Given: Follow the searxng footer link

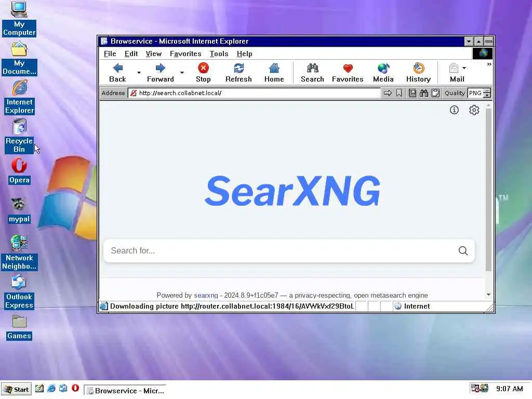Looking at the screenshot, I should tap(206, 295).
